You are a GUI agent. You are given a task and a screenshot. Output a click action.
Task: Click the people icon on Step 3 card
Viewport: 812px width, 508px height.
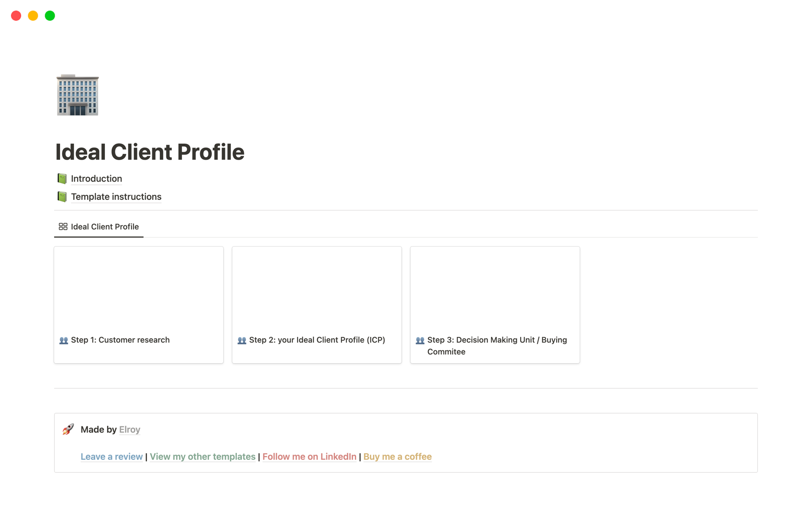point(420,340)
